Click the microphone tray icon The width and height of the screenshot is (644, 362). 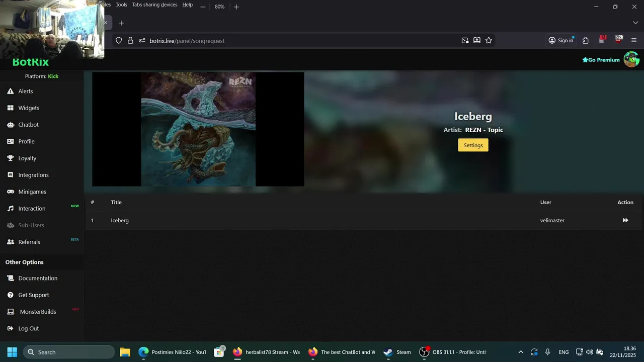coord(547,352)
